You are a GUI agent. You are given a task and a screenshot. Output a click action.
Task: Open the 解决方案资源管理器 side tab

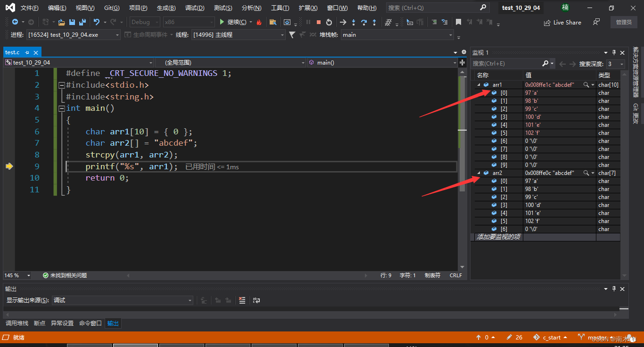click(636, 72)
